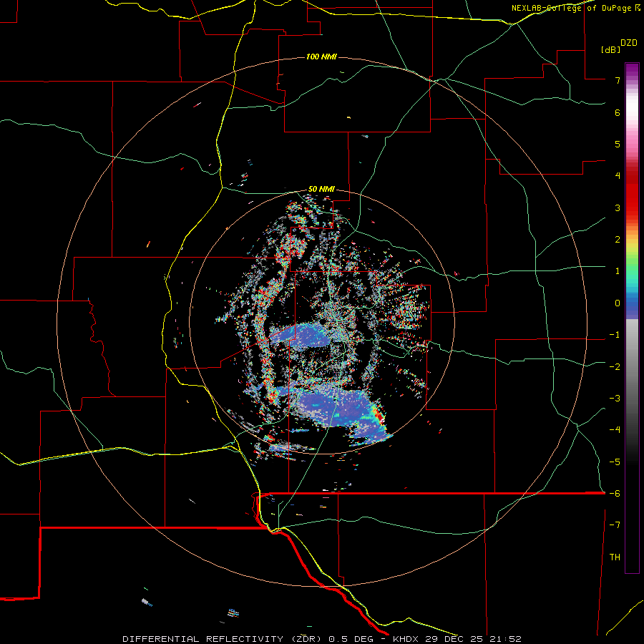
Task: Click the "50 NMI" range ring label
Action: (x=321, y=190)
